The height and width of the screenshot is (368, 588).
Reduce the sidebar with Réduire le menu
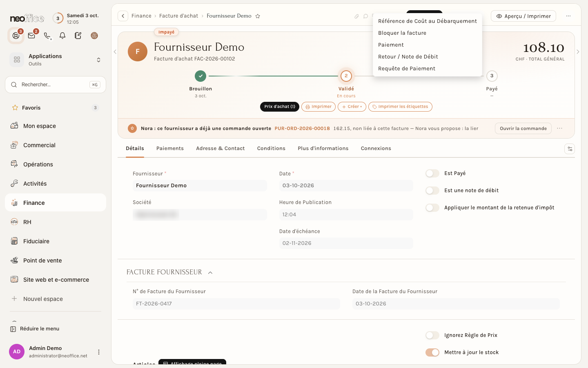click(x=35, y=329)
